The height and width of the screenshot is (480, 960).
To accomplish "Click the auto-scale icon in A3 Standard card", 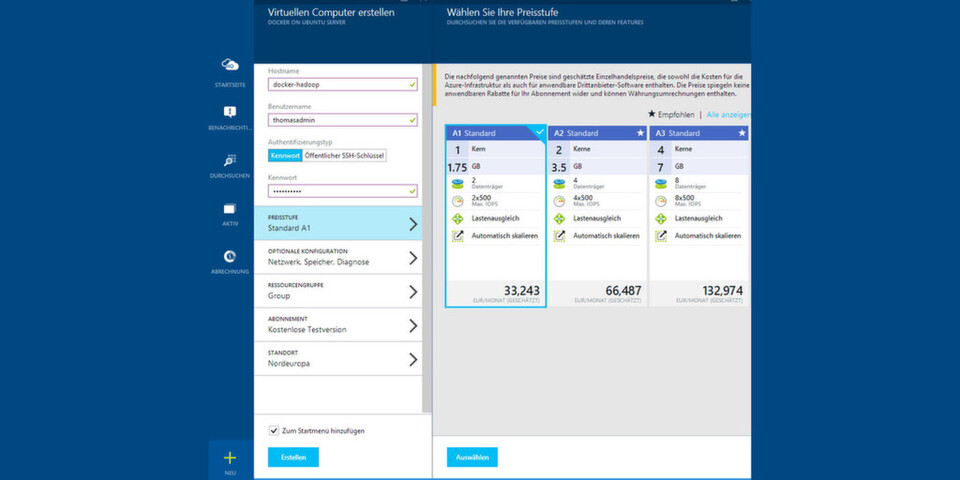I will (x=661, y=236).
